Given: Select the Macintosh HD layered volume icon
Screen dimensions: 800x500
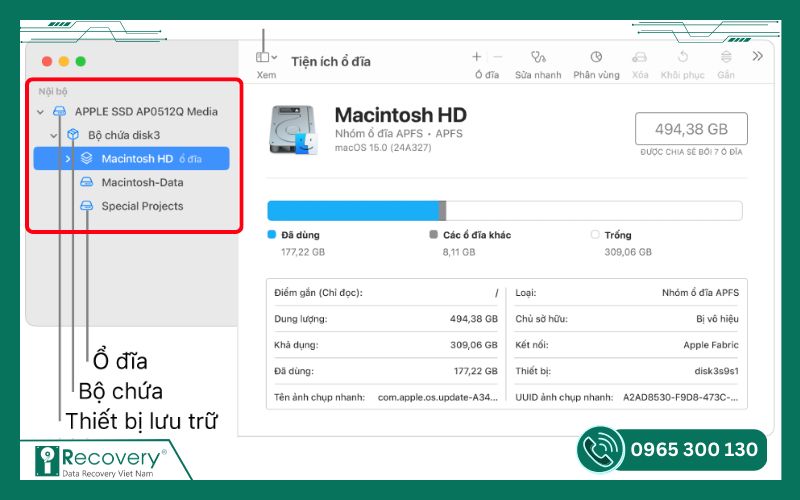Looking at the screenshot, I should coord(87,158).
